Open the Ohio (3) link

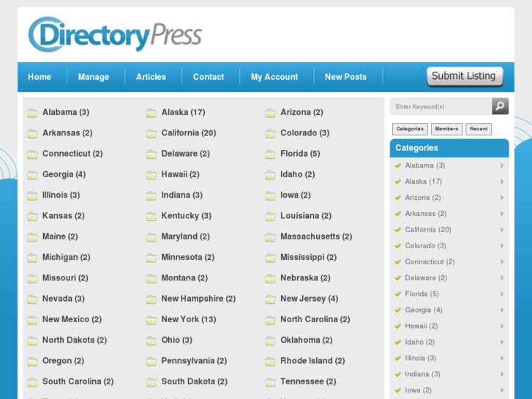click(x=177, y=340)
